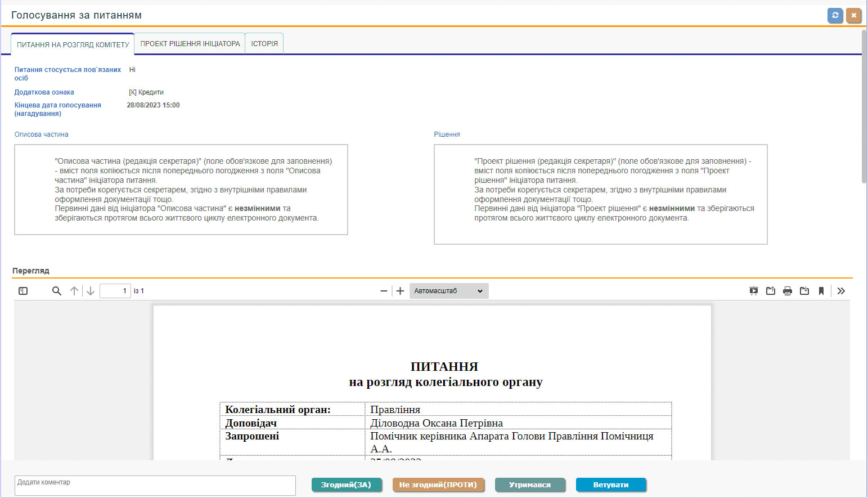Open the Автомасштаб zoom dropdown
The height and width of the screenshot is (498, 868).
tap(449, 291)
